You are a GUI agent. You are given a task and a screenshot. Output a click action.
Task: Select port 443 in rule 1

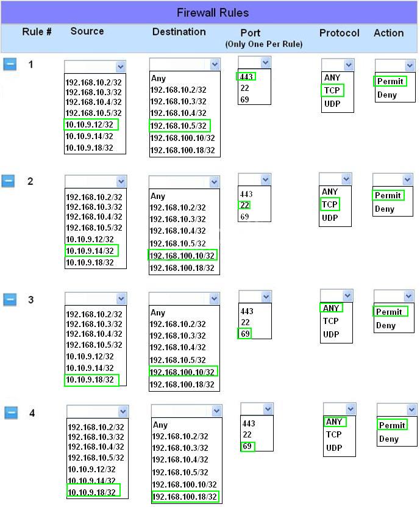[x=246, y=76]
